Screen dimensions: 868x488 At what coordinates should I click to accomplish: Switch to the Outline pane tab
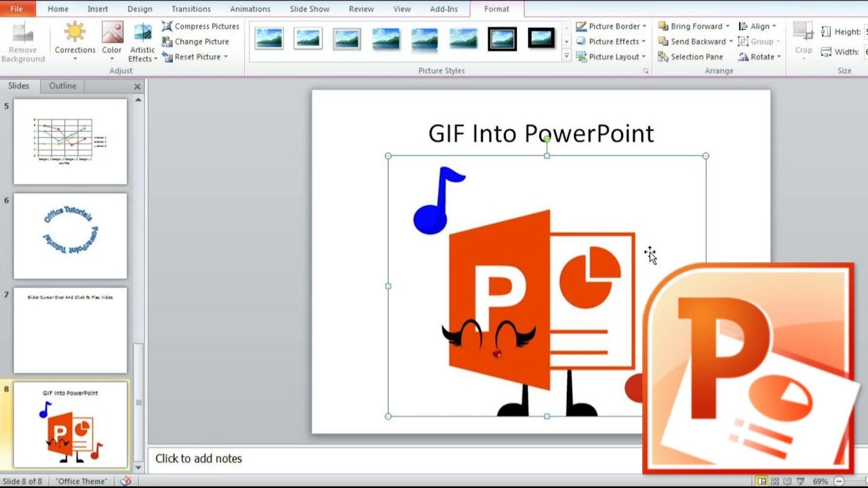point(62,86)
